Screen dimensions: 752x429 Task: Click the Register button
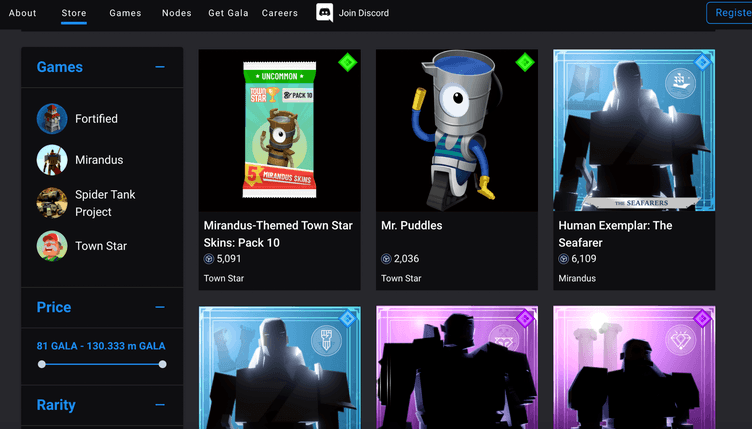pos(729,13)
